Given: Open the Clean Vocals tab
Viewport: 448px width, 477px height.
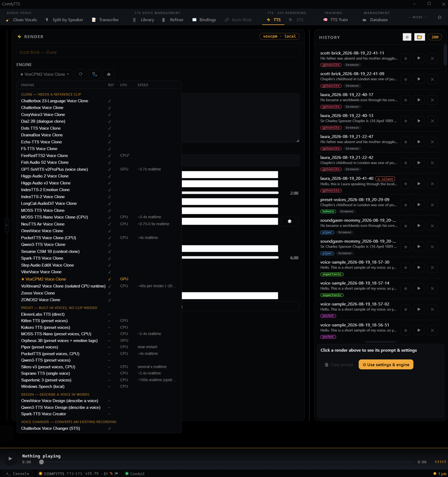Looking at the screenshot, I should 21,20.
